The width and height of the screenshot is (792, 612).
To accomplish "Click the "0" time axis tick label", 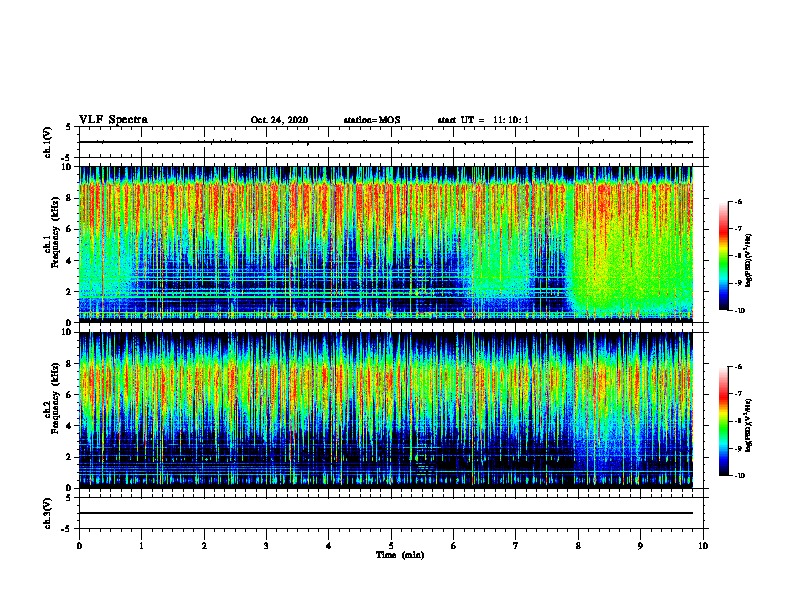I will pyautogui.click(x=79, y=546).
